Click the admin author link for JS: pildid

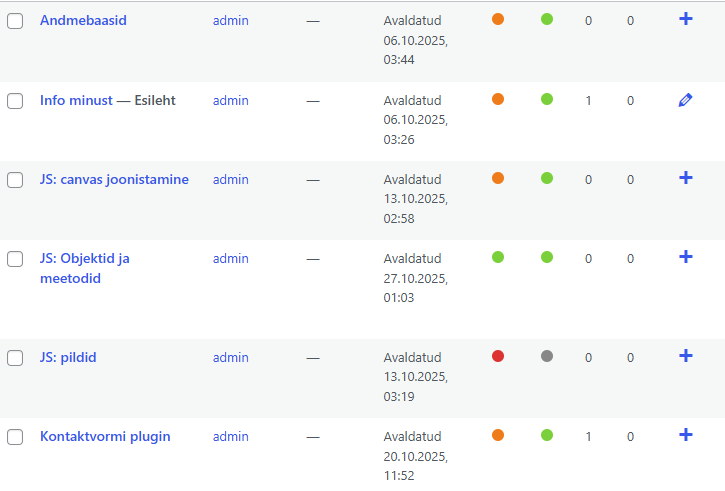coord(230,357)
